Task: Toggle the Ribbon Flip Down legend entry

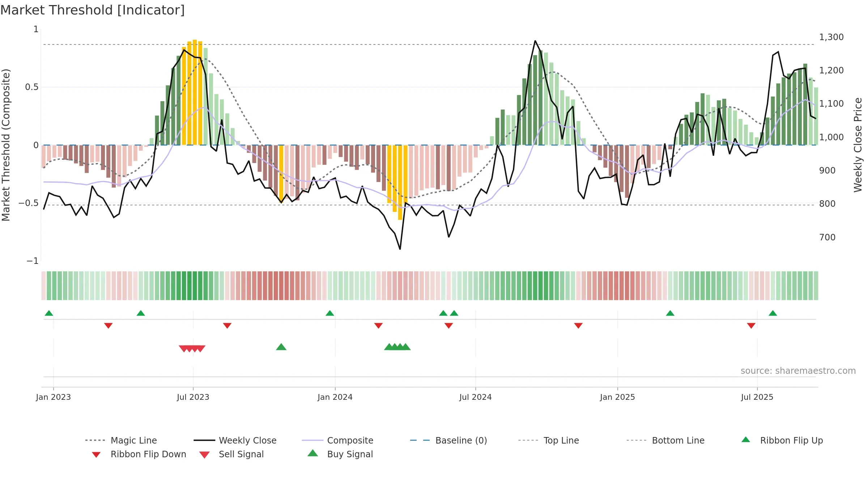Action: 139,454
